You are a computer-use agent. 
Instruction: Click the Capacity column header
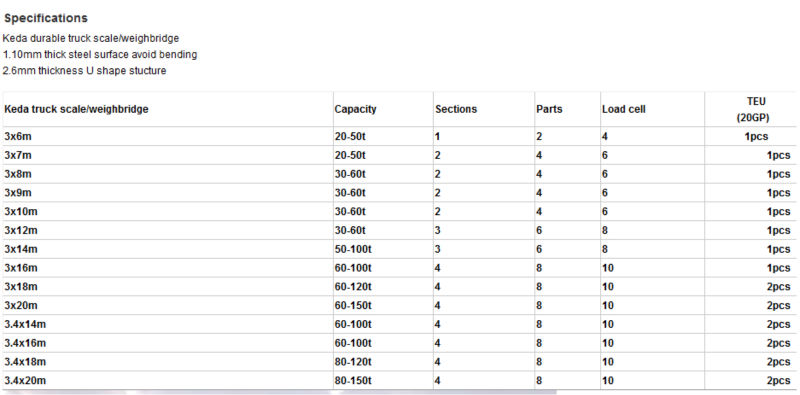point(356,109)
